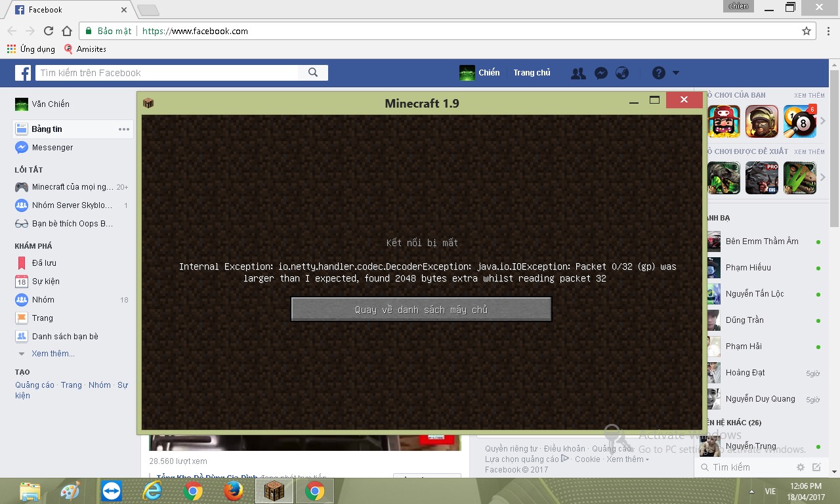
Task: Click the Quảng cáo link under Tạo
Action: point(35,385)
